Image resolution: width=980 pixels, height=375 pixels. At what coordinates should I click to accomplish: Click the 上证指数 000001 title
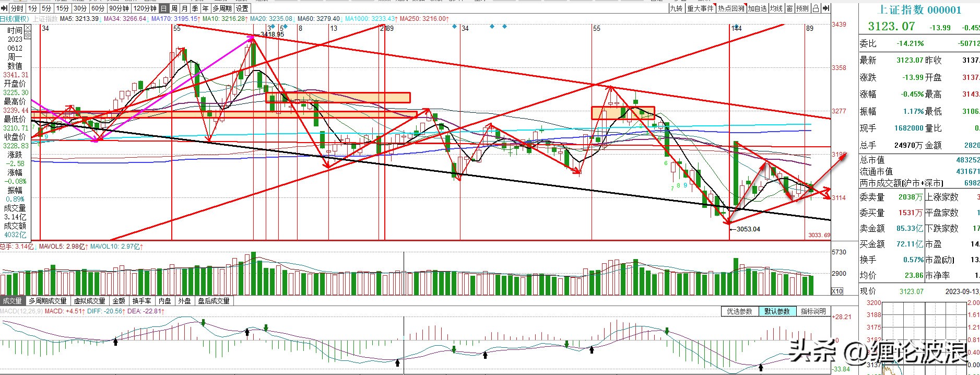click(x=920, y=10)
